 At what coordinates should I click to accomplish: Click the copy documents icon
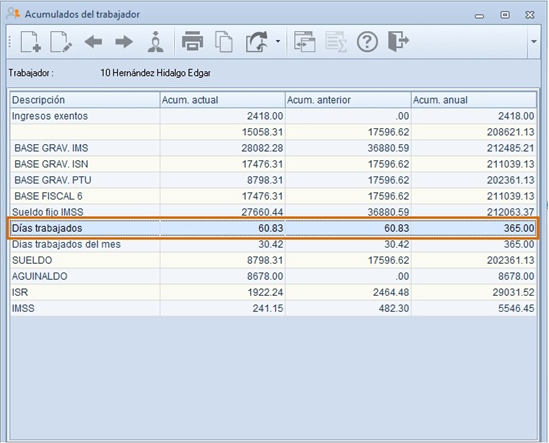pyautogui.click(x=224, y=42)
